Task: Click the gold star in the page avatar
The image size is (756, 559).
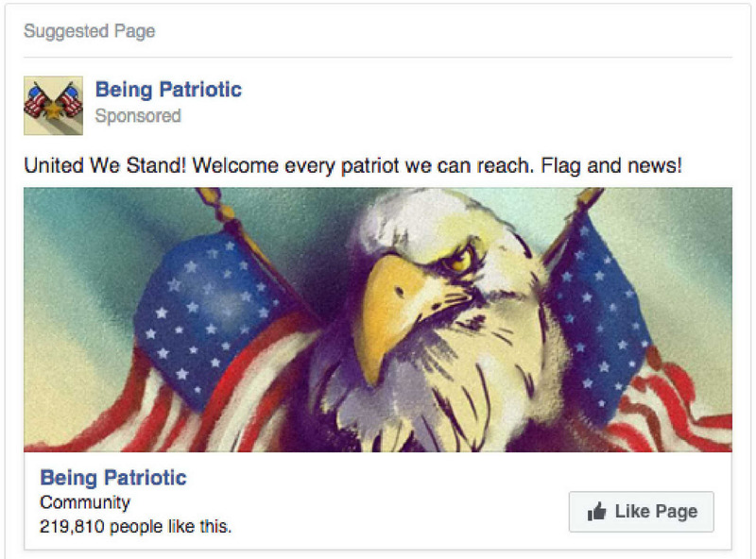Action: 53,111
